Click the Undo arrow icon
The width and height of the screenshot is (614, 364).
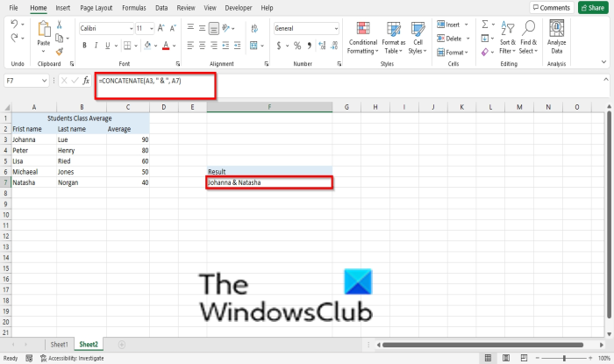click(x=14, y=25)
